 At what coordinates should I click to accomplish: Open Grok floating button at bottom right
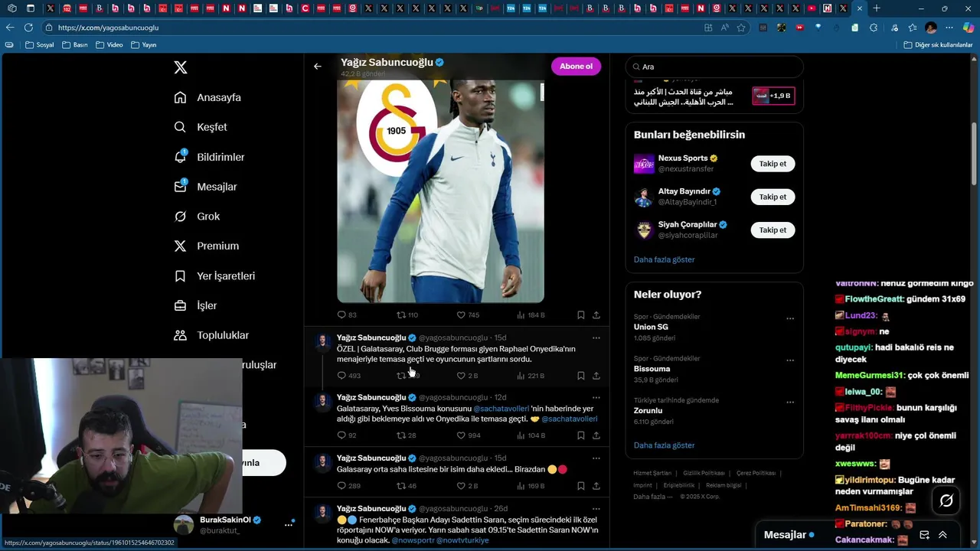click(x=946, y=500)
